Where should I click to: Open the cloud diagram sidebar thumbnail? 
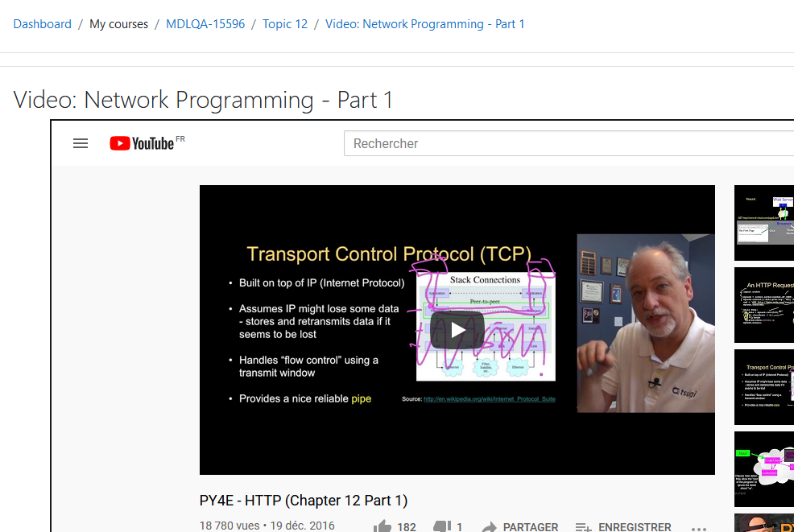[x=764, y=469]
